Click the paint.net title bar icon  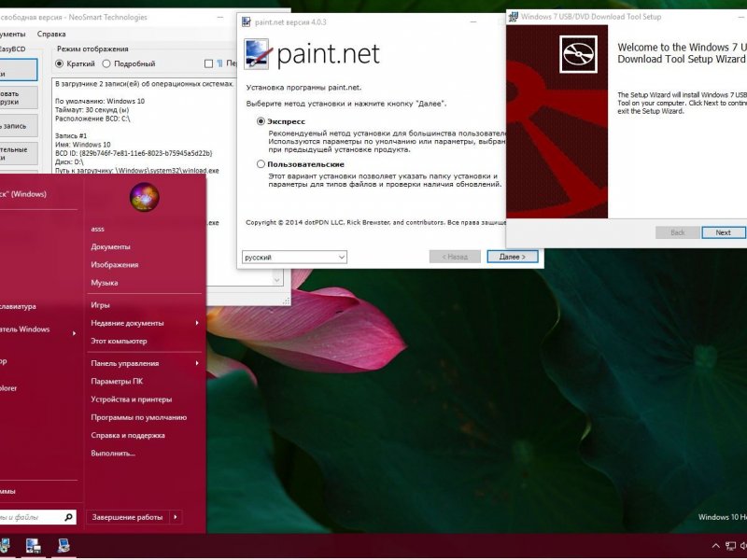(247, 21)
